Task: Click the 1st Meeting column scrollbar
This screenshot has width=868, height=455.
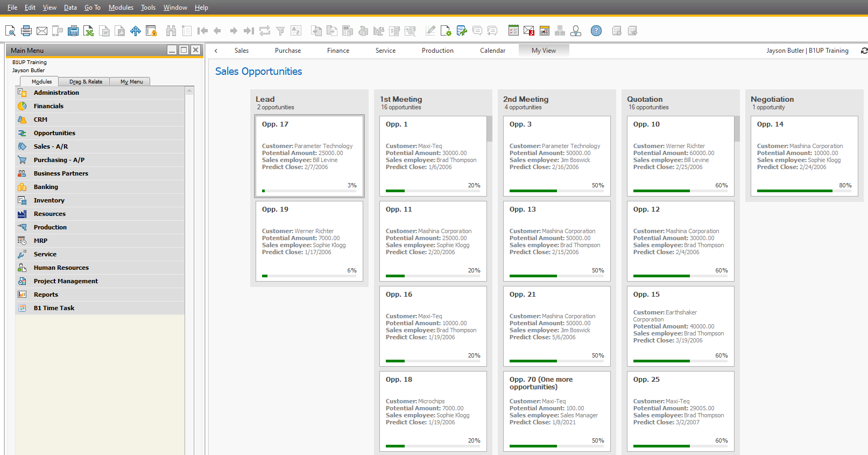Action: click(x=490, y=129)
